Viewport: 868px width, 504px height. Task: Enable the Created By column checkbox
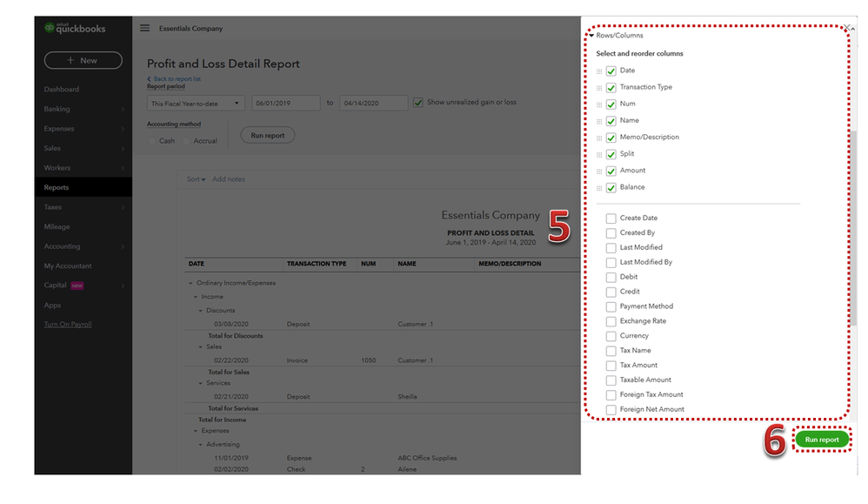611,233
